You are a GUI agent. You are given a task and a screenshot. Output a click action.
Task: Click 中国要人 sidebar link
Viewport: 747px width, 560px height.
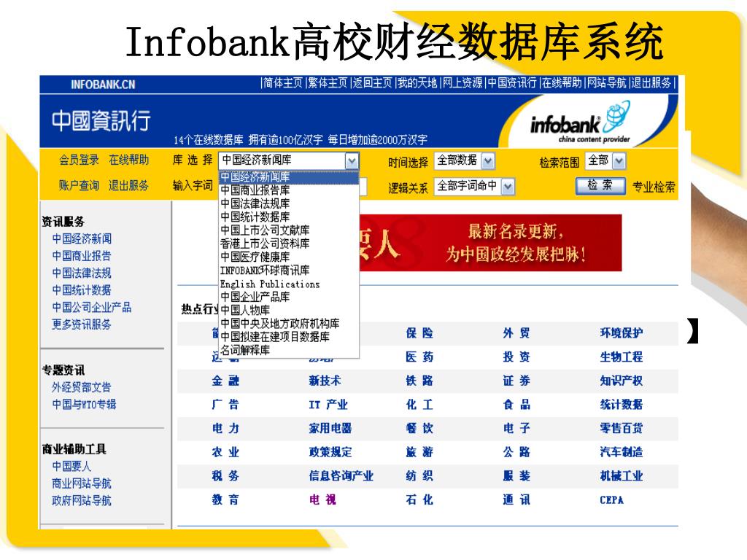pyautogui.click(x=71, y=466)
